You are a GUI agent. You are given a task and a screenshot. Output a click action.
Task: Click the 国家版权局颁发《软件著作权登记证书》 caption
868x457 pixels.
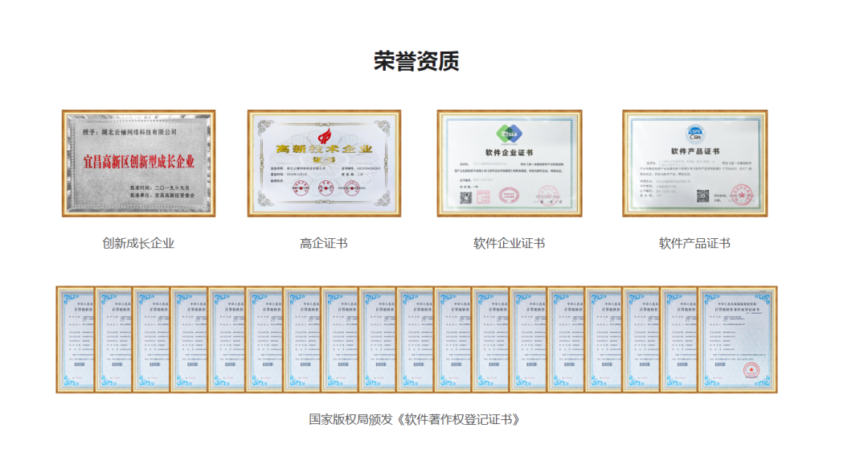pos(416,419)
